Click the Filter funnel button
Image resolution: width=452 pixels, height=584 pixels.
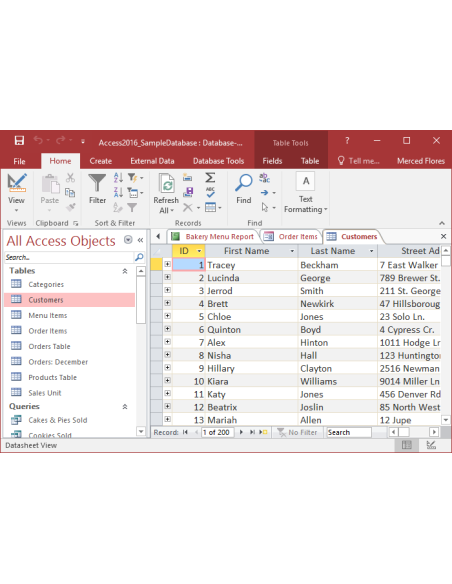pyautogui.click(x=97, y=189)
